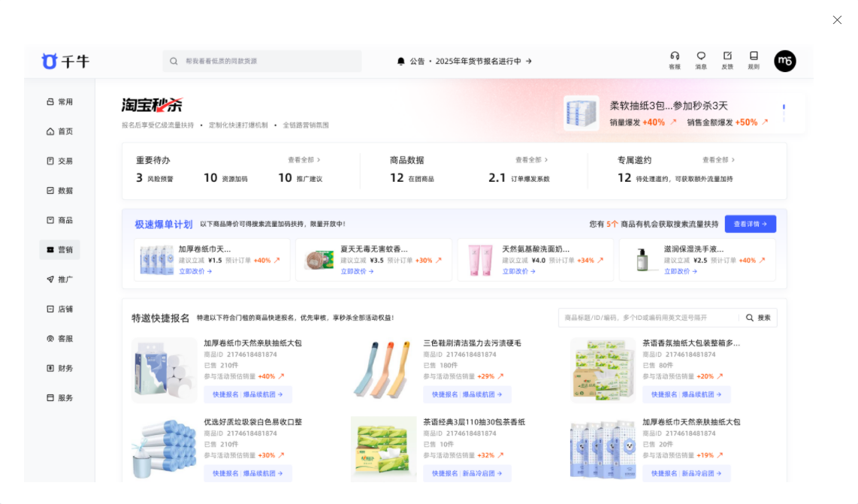The height and width of the screenshot is (504, 858).
Task: Click the blue 查看详情 button
Action: [751, 224]
